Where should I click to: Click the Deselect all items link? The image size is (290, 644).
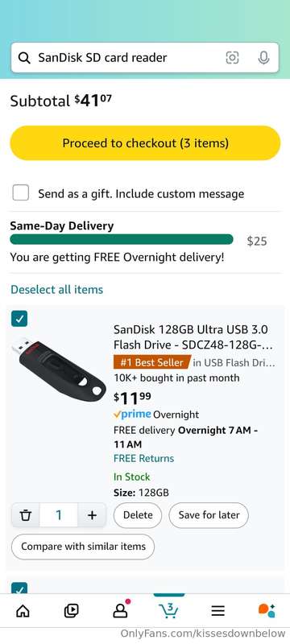(x=56, y=290)
